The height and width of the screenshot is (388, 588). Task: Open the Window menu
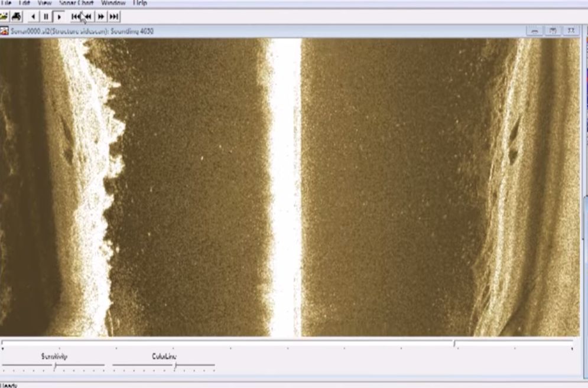click(x=113, y=3)
